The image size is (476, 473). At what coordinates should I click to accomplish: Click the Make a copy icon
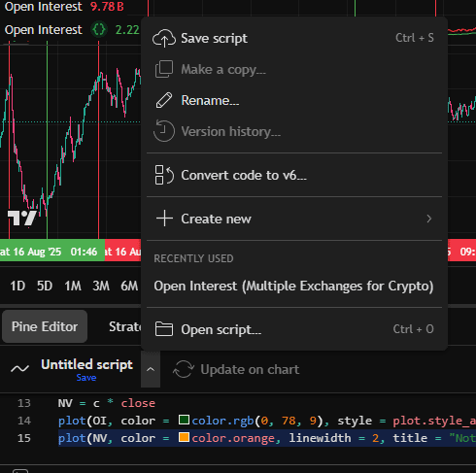(164, 69)
